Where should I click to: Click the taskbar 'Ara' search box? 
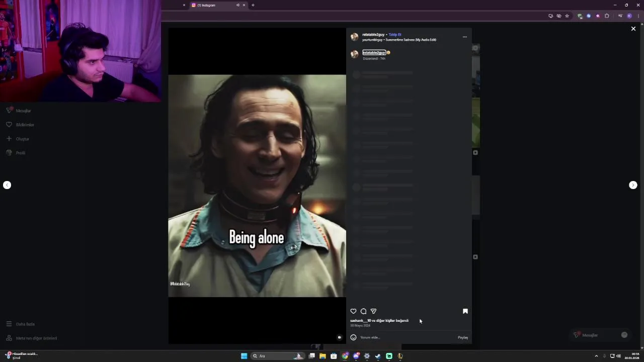pyautogui.click(x=278, y=356)
